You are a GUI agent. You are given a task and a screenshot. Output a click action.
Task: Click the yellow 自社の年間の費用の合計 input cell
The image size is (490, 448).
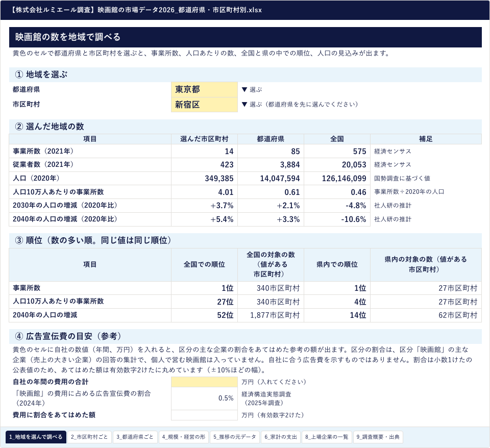(x=204, y=382)
